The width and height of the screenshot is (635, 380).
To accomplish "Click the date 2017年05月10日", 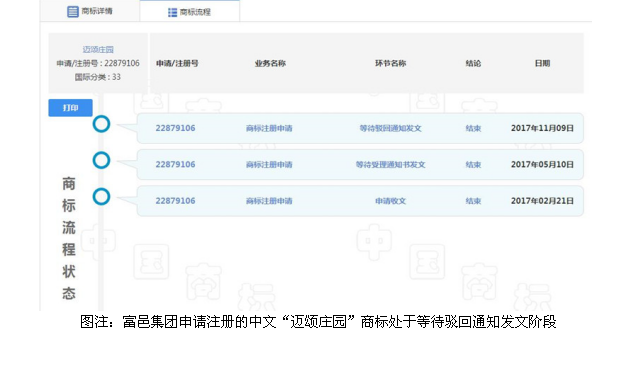I will pos(542,164).
